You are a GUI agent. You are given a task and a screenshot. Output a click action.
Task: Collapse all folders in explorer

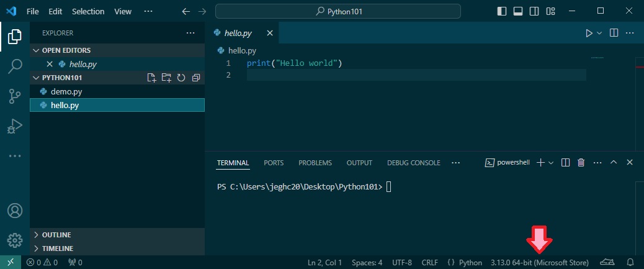[196, 78]
